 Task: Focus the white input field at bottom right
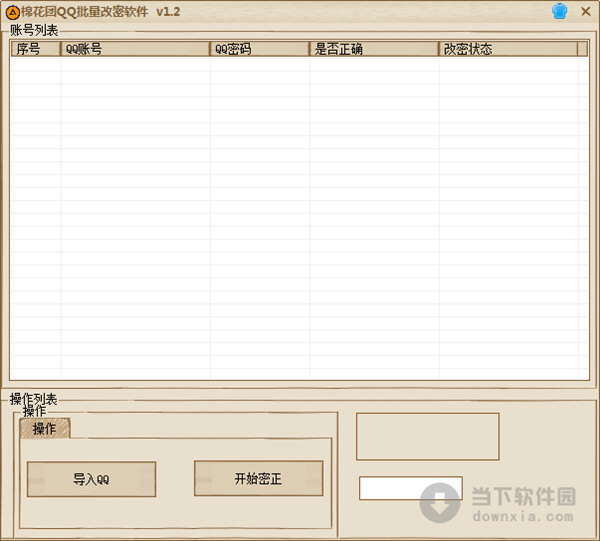tap(411, 488)
